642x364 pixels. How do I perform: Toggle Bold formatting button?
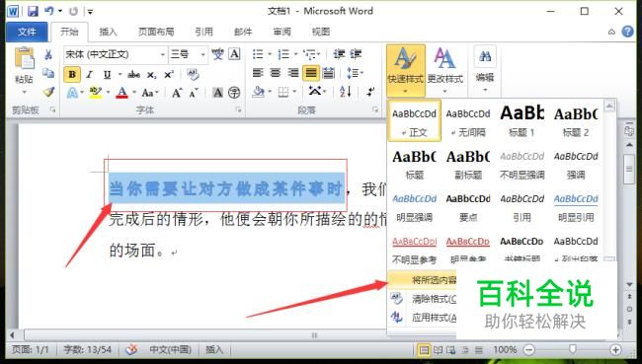coord(72,74)
